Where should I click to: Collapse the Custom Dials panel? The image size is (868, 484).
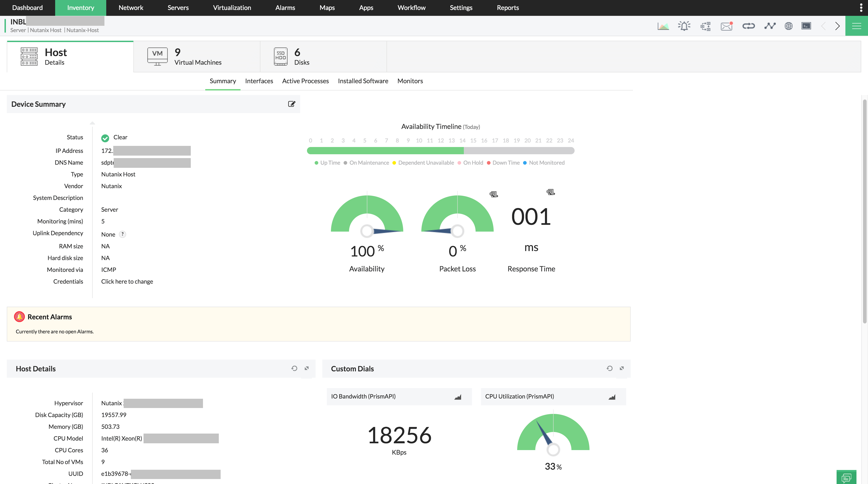pos(622,368)
